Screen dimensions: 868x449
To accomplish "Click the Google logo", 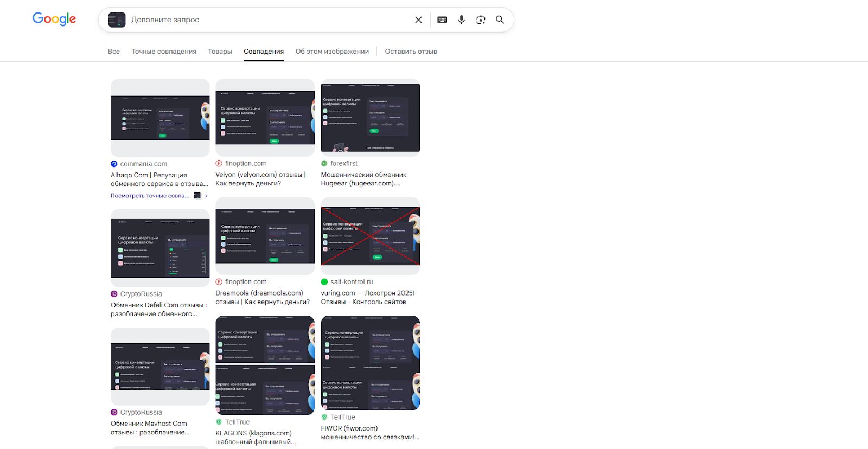I will (x=54, y=19).
